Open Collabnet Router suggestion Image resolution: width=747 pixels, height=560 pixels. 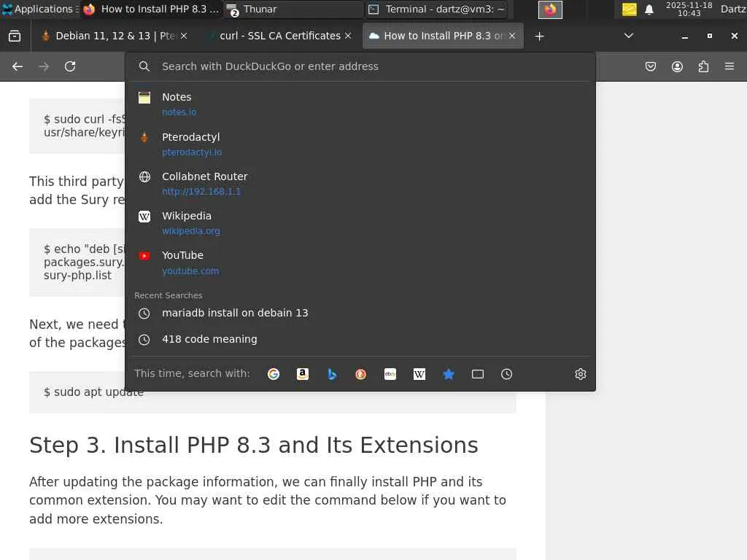[360, 183]
